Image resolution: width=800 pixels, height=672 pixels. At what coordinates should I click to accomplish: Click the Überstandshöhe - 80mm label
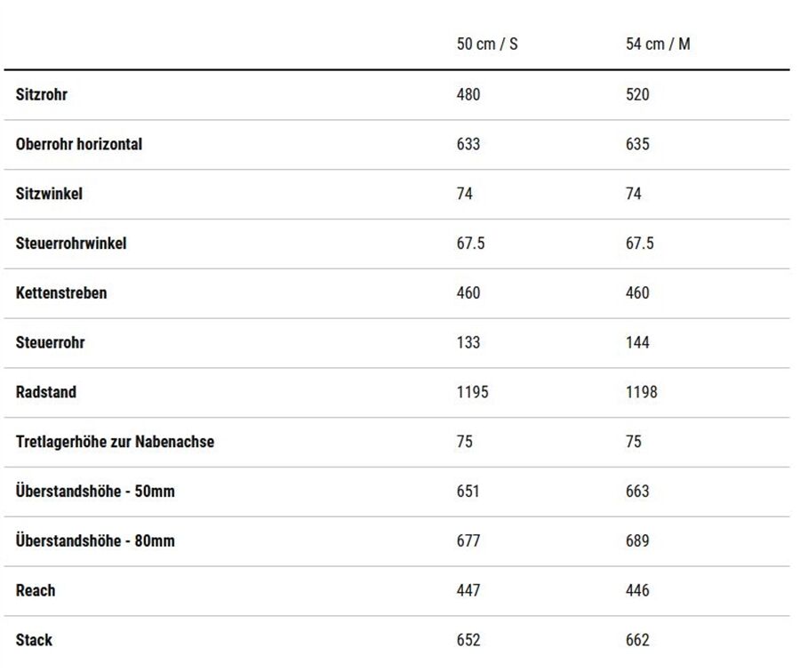tap(95, 540)
